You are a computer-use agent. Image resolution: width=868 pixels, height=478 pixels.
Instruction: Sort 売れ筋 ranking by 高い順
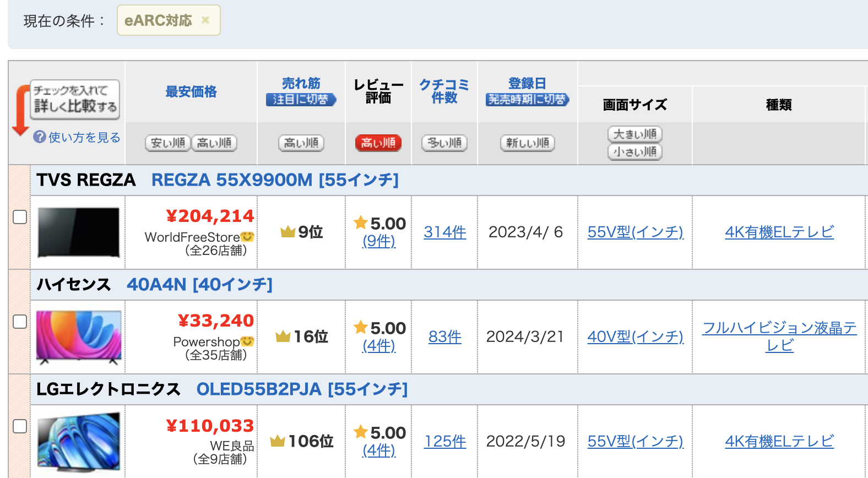point(301,143)
